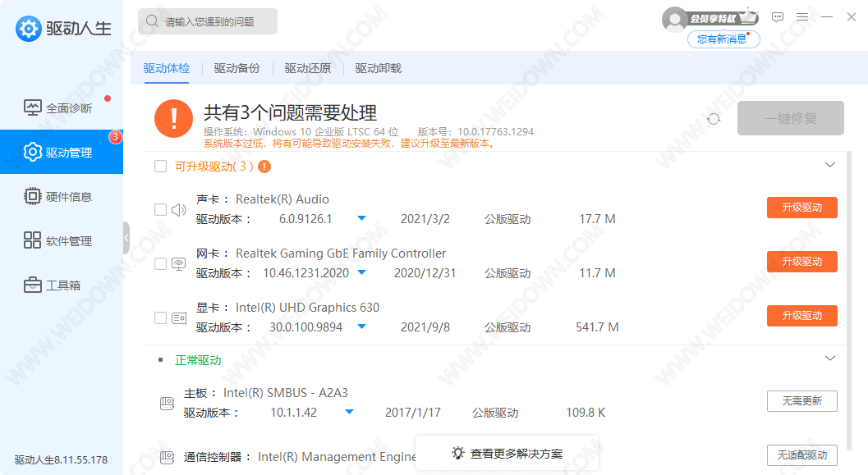Screen dimensions: 868x475
Task: Click the 会员享特权 crown badge
Action: [723, 18]
